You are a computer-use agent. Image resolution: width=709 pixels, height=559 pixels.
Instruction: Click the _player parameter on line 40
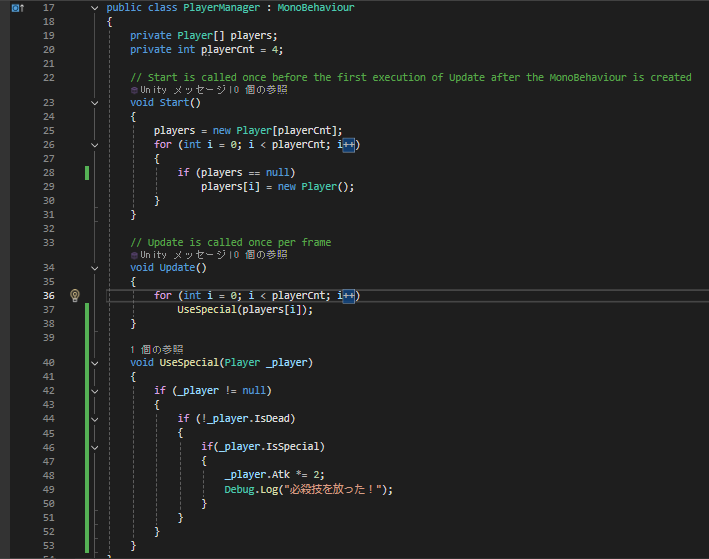click(287, 363)
